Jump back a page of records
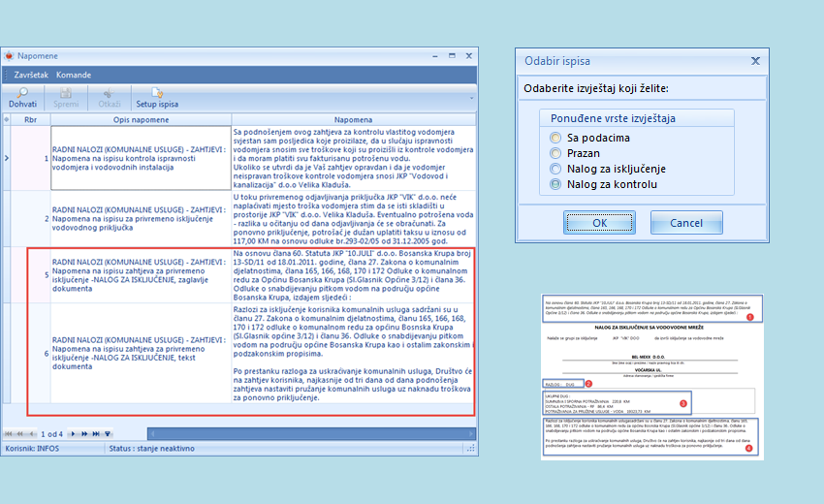Screen dimensions: 824x504 (20, 434)
